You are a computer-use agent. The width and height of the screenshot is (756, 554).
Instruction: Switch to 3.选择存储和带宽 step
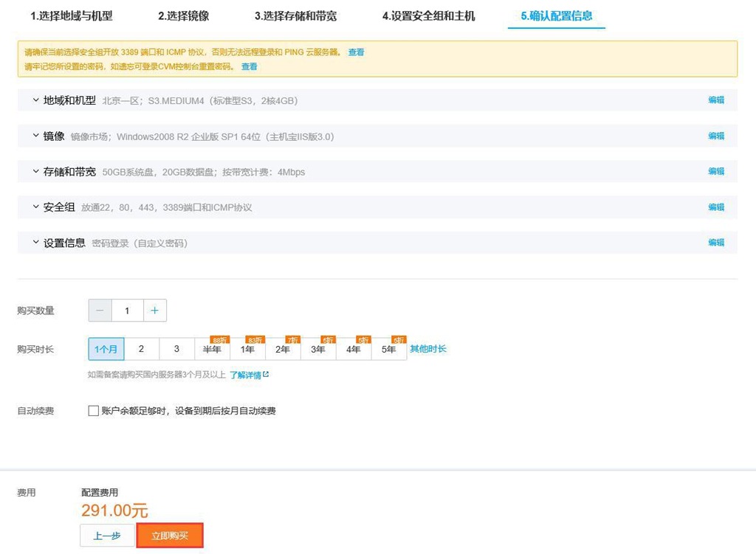point(295,15)
